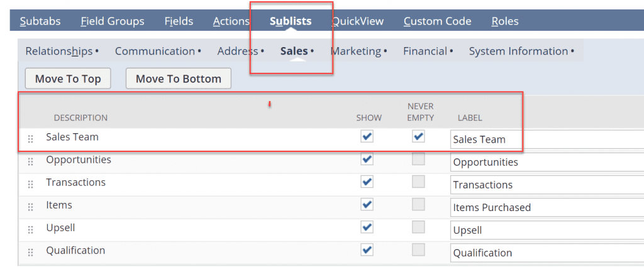Click drag handle icon for Sales Team row

click(x=31, y=139)
